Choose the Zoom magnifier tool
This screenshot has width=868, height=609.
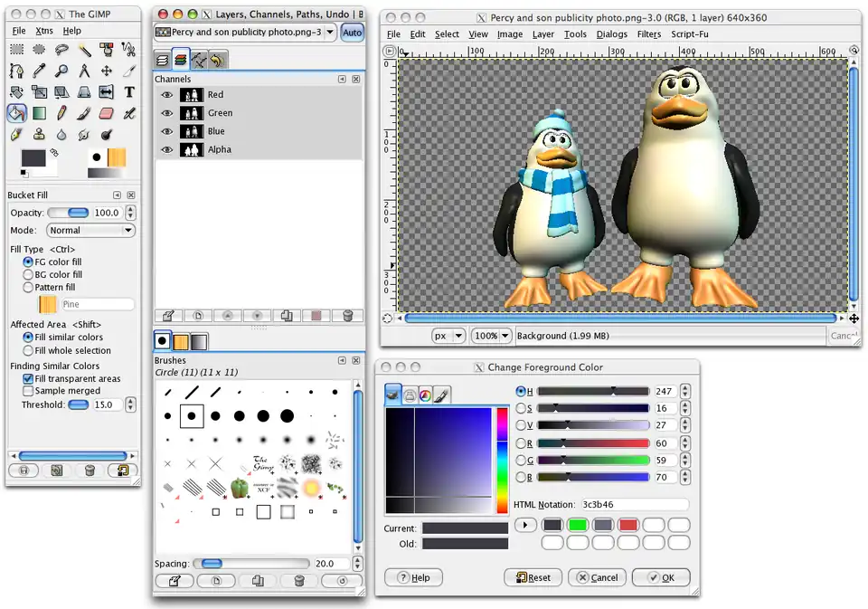(61, 71)
